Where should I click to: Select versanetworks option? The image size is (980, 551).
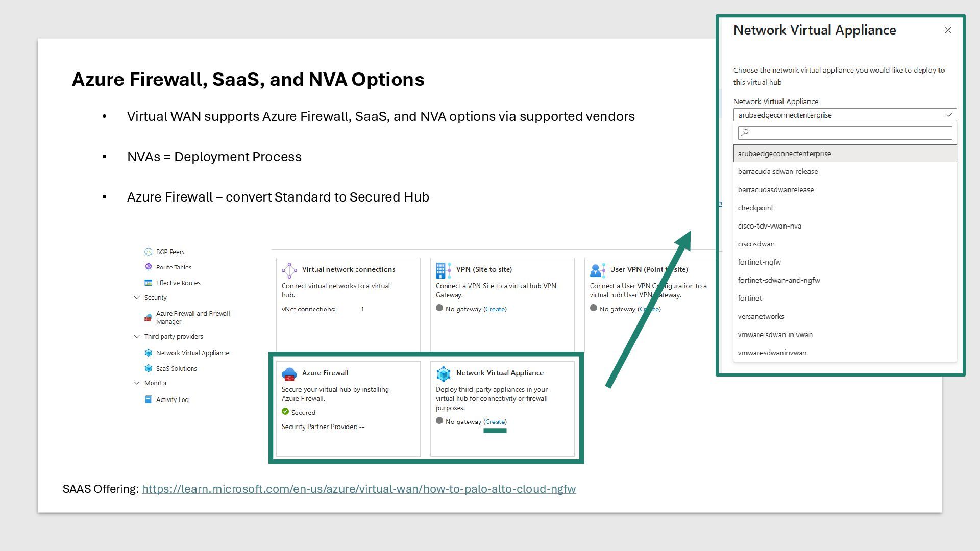(845, 316)
